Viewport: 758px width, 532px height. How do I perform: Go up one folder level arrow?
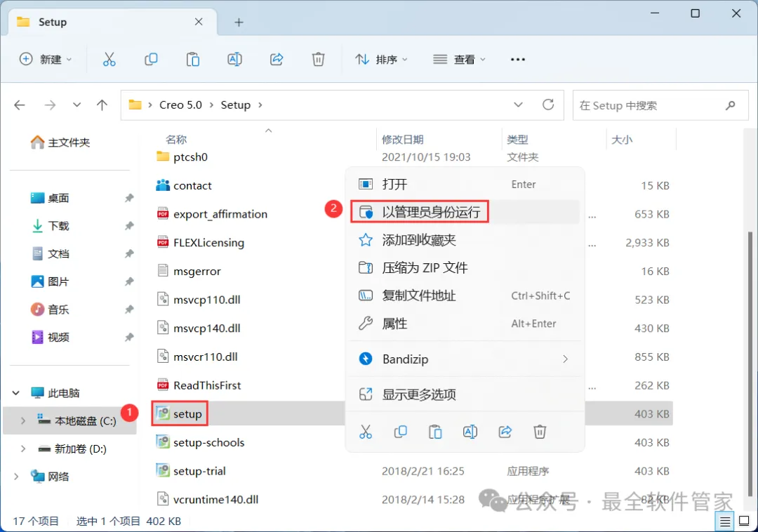102,105
